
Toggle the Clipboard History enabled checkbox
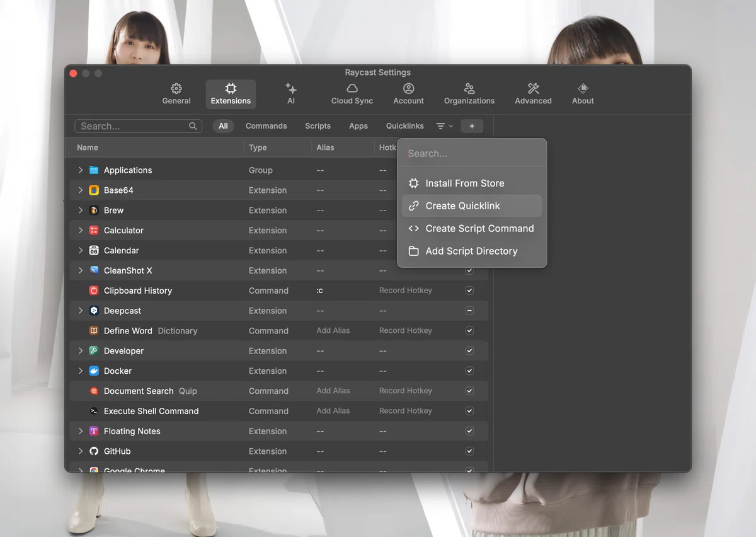pos(469,291)
